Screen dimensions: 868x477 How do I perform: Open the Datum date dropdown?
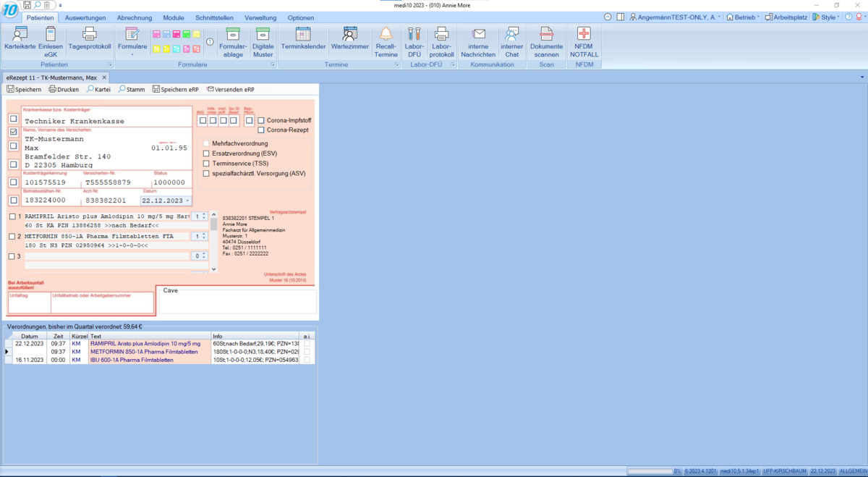pos(188,201)
